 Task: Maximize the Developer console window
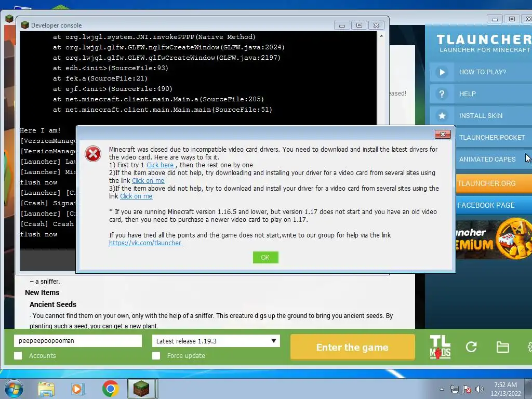click(359, 25)
